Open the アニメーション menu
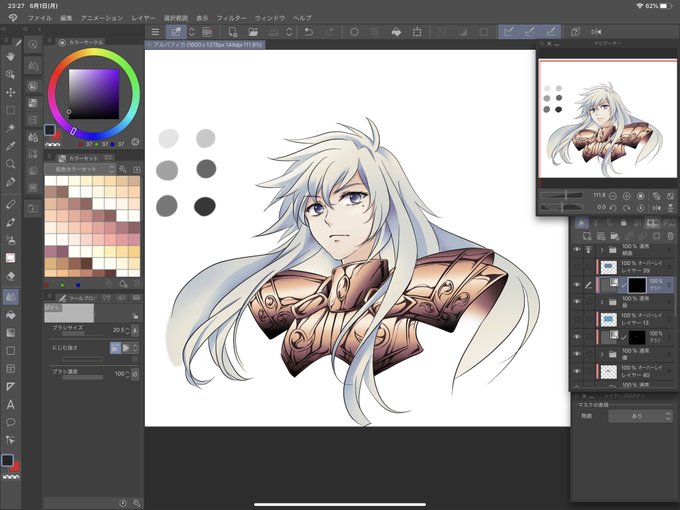 tap(102, 18)
